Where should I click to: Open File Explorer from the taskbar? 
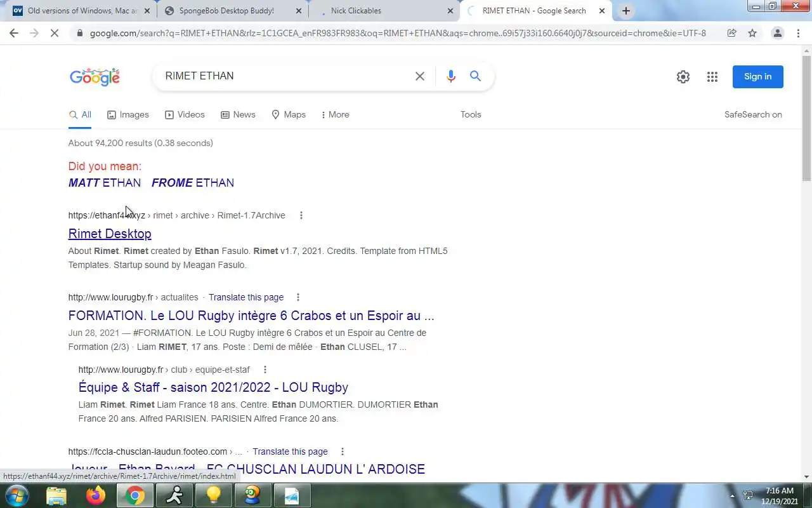56,495
